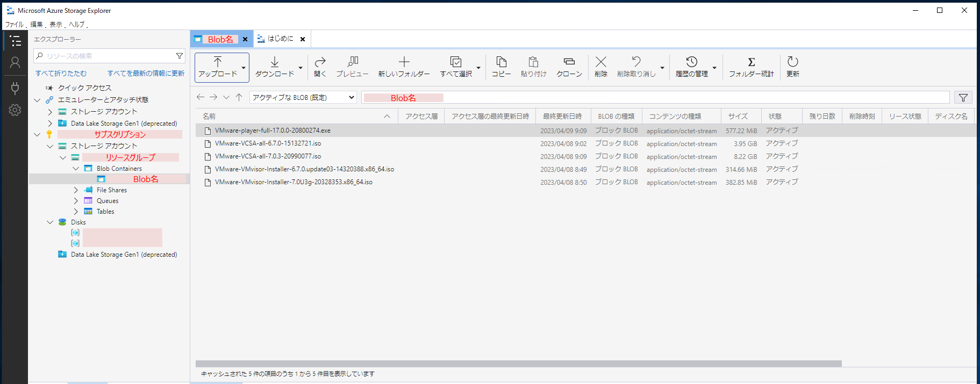Close the はじめに tab
This screenshot has height=384, width=980.
pyautogui.click(x=303, y=39)
